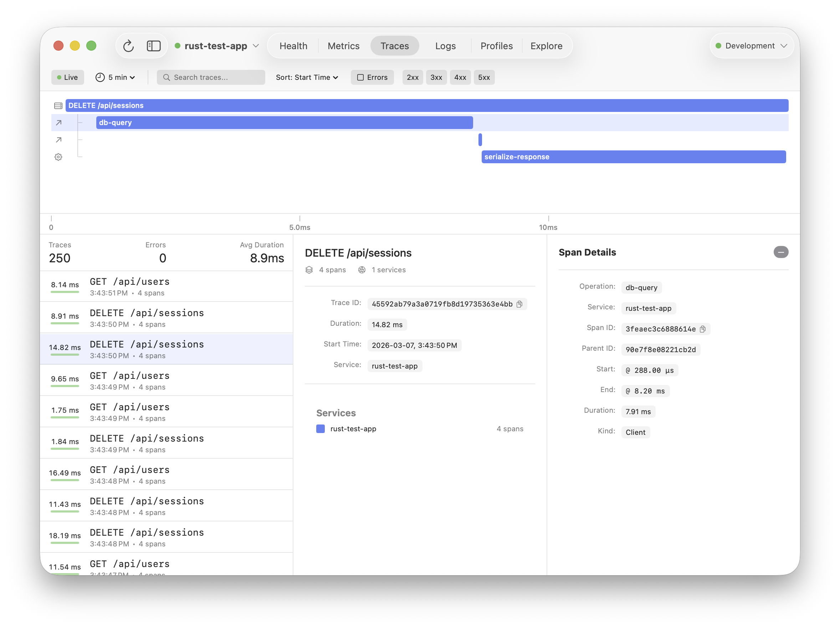
Task: Select the DELETE /api/sessions root span bar
Action: (427, 105)
